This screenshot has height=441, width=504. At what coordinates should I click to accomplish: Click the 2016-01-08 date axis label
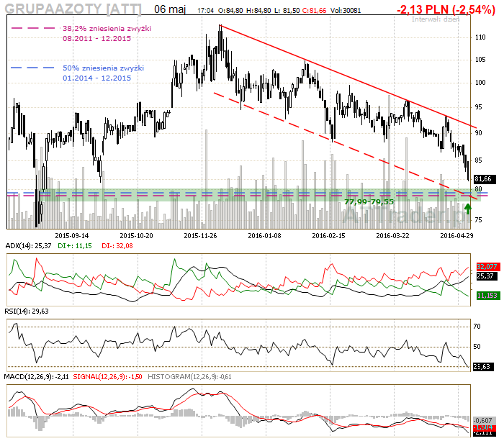(264, 236)
